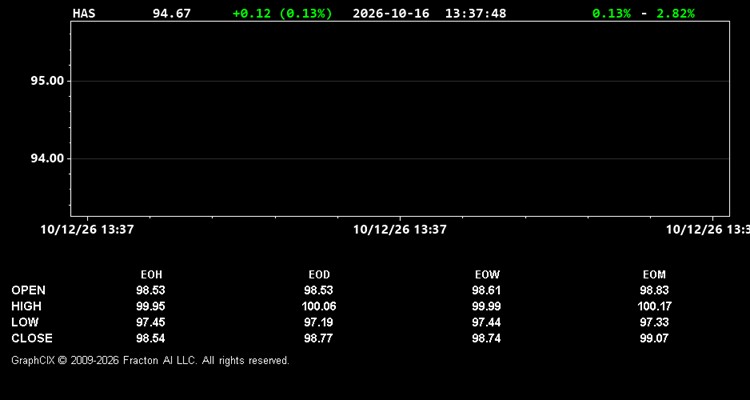
Task: Click the timestamp 13:37:48
Action: pyautogui.click(x=475, y=13)
